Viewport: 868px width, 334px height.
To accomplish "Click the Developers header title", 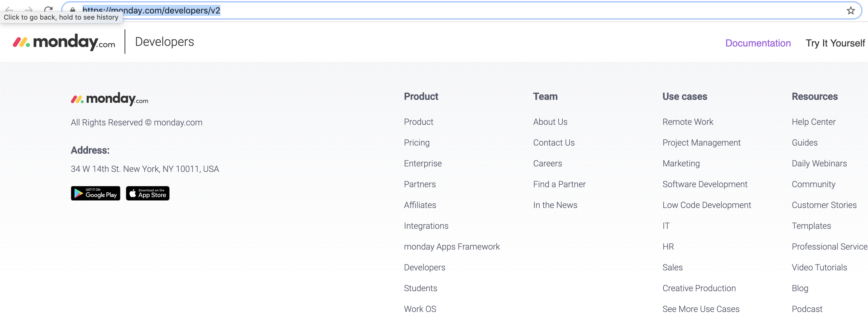I will 164,42.
